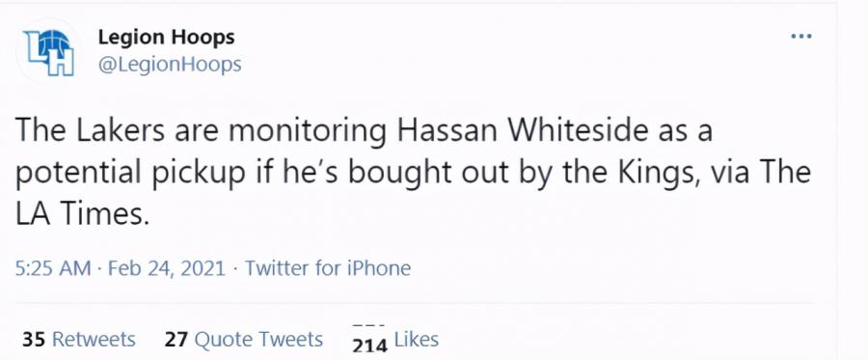
Task: Open the @LegionHoops handle link
Action: [x=170, y=65]
